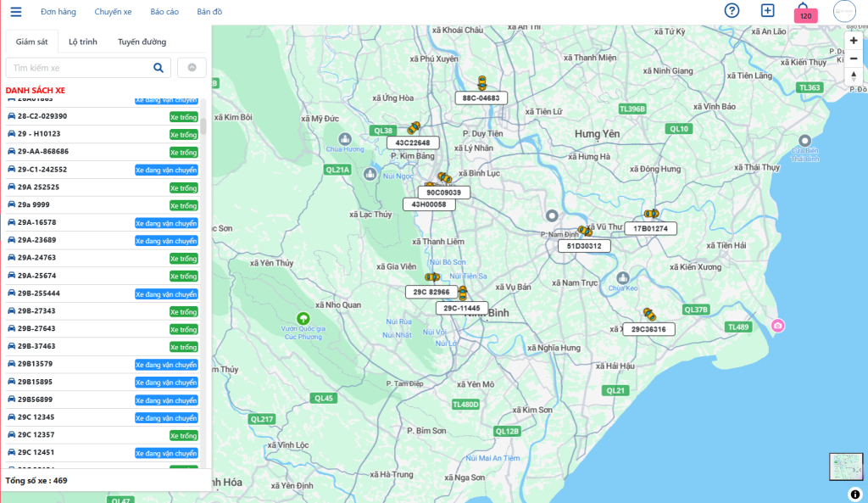The height and width of the screenshot is (503, 868).
Task: Show map attribution info icon
Action: pos(855,494)
